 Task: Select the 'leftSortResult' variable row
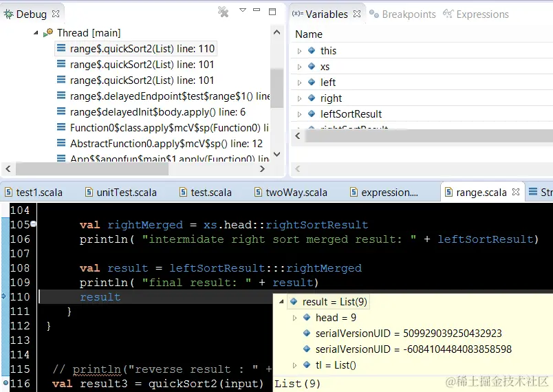[422, 114]
